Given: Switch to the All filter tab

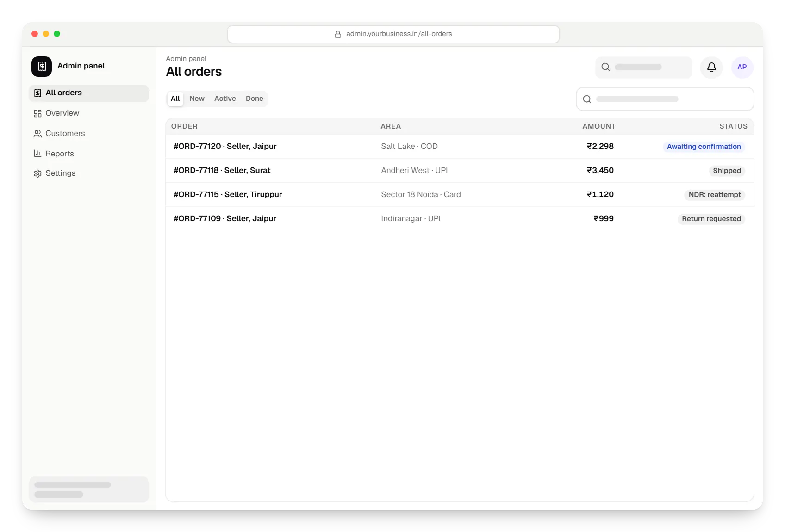Looking at the screenshot, I should point(175,99).
